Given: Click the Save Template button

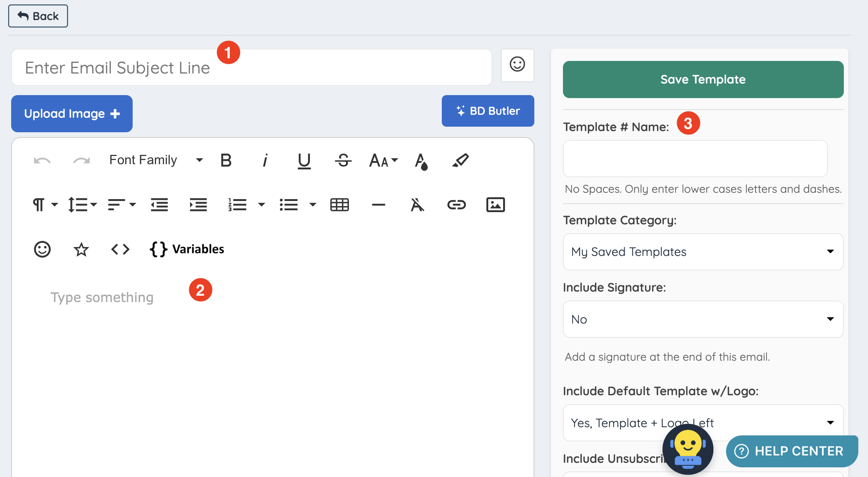Looking at the screenshot, I should tap(703, 79).
